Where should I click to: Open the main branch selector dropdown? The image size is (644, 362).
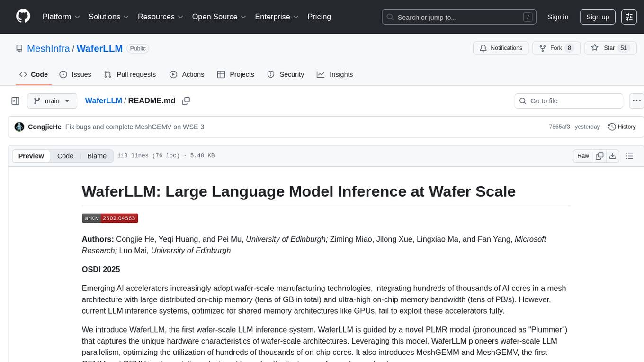tap(52, 101)
